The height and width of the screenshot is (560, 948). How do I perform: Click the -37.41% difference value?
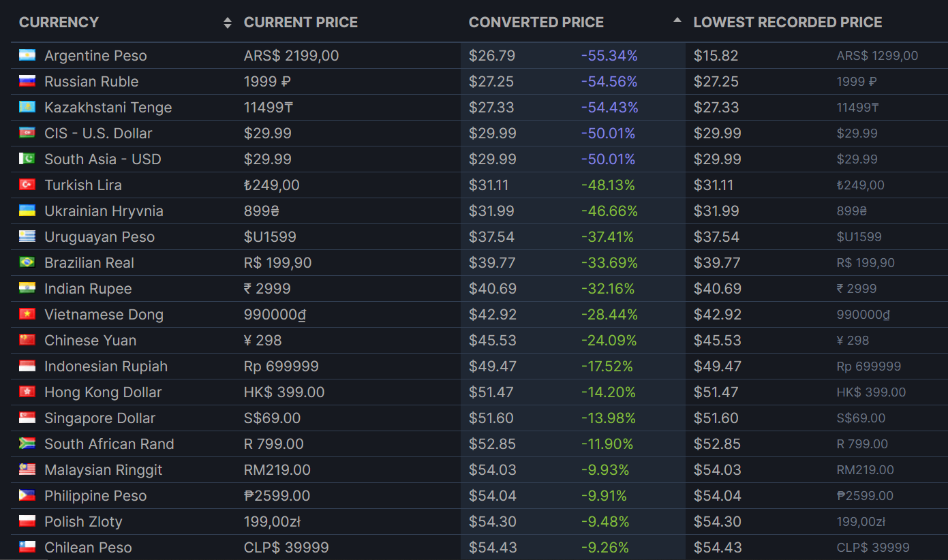pos(607,237)
